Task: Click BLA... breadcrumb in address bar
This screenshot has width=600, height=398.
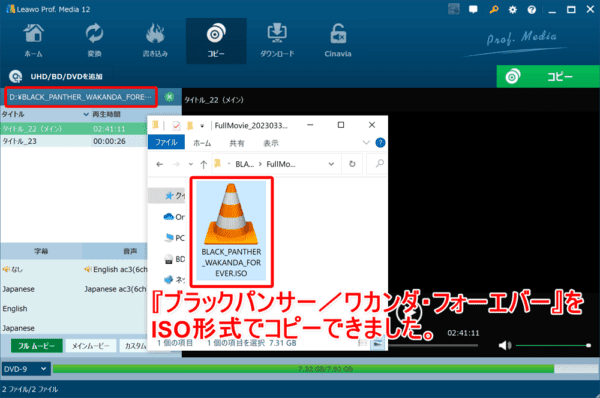Action: point(245,164)
